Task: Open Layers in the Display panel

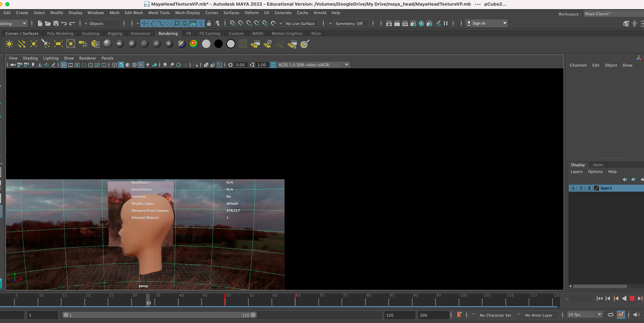Action: click(x=577, y=172)
